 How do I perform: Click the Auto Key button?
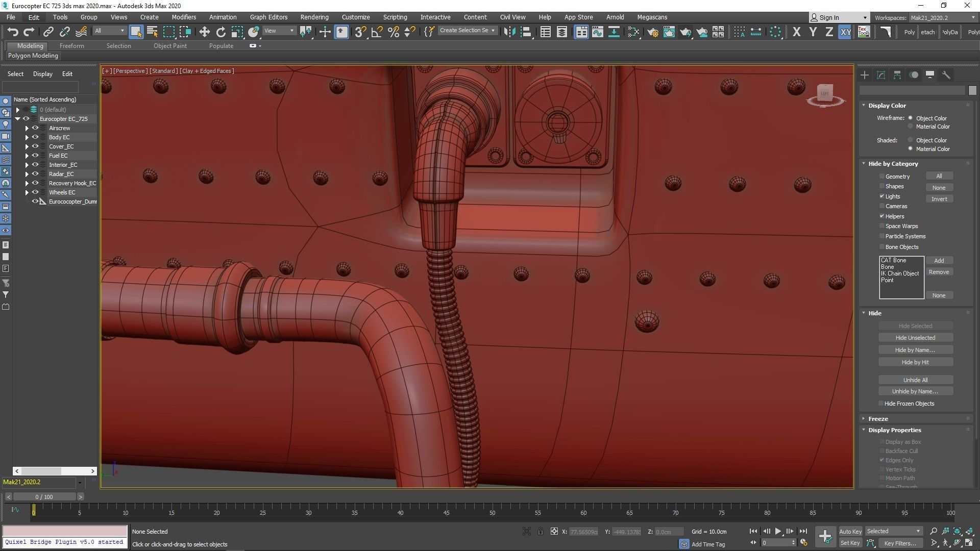click(x=850, y=531)
